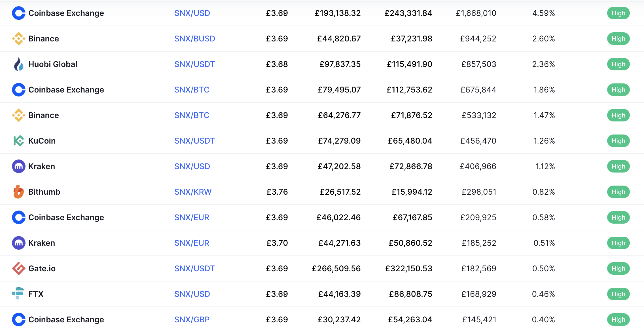Click the Bithumb orange logo icon
This screenshot has height=332, width=644.
[x=18, y=192]
